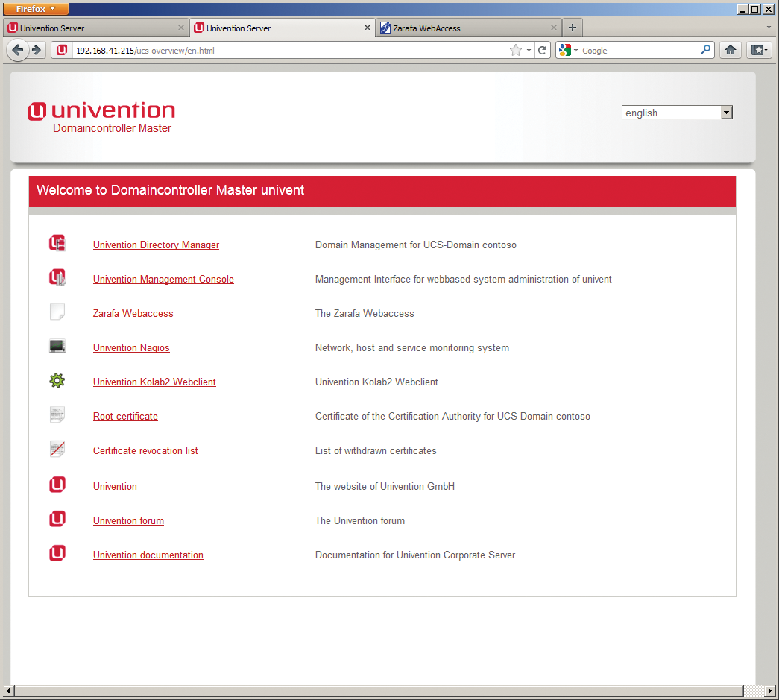Open the Firefox application menu
The image size is (779, 700).
pyautogui.click(x=35, y=8)
